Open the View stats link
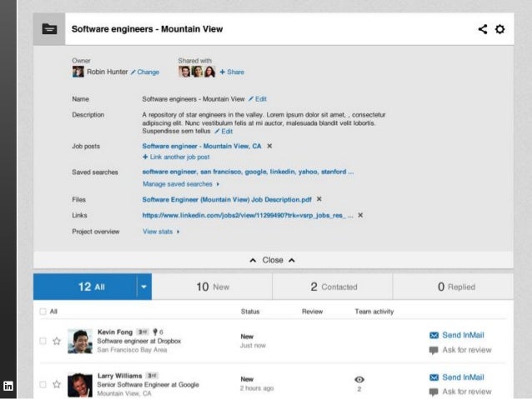Image resolution: width=532 pixels, height=399 pixels. tap(160, 232)
